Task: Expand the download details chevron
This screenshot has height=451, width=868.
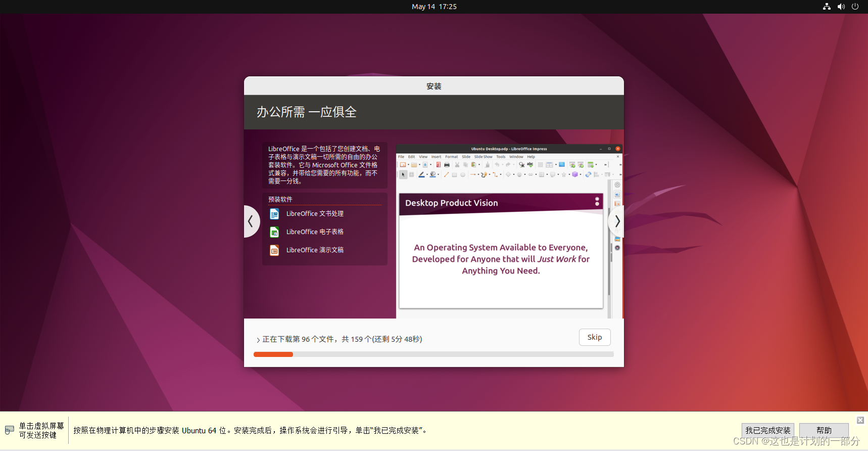Action: [258, 340]
